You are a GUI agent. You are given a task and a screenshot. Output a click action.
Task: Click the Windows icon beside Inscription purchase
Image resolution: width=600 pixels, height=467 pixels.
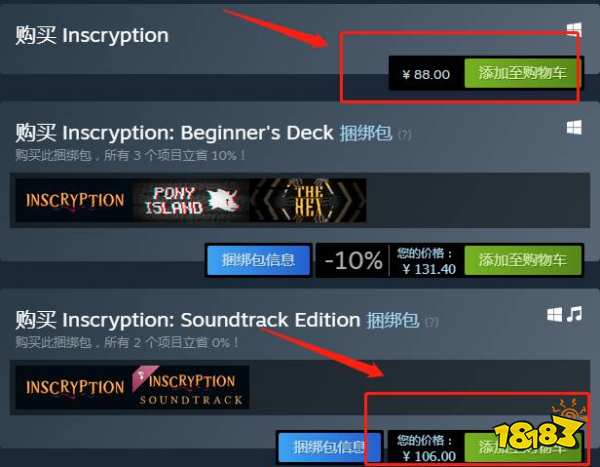point(574,29)
